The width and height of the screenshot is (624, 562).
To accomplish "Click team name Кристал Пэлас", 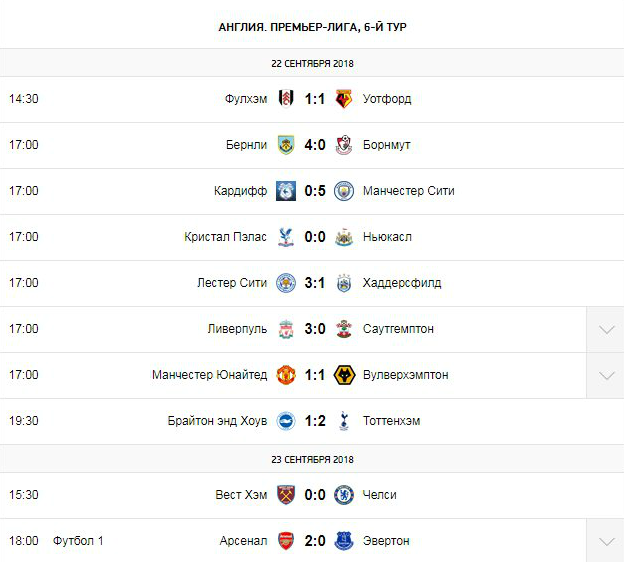I will [226, 237].
